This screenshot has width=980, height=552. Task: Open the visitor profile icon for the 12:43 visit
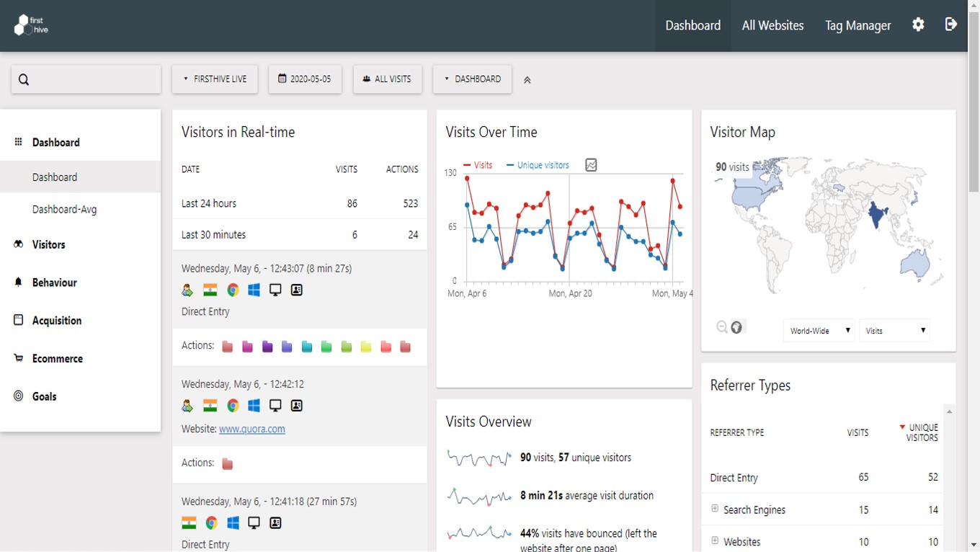click(x=296, y=290)
